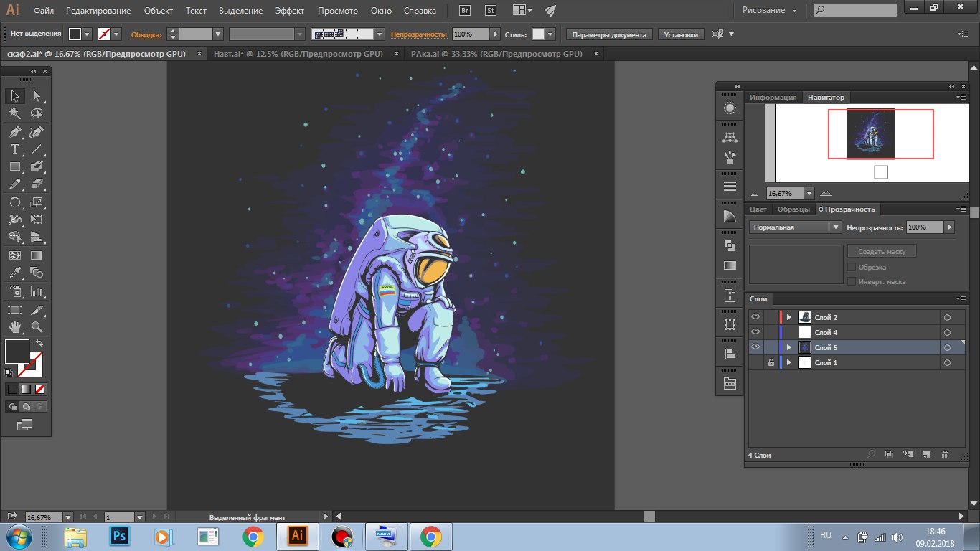
Task: Hide layer Слой 2 with eye icon
Action: [755, 317]
